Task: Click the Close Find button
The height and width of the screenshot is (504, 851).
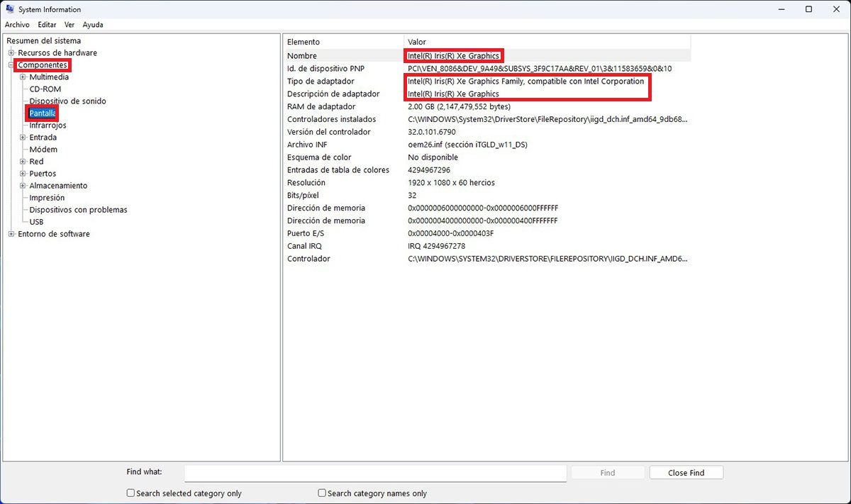Action: (686, 473)
